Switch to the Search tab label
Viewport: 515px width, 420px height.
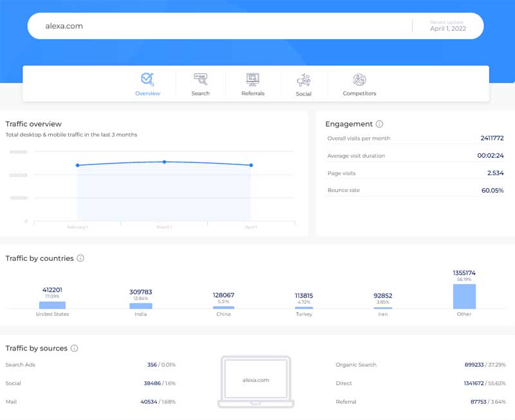(x=200, y=93)
